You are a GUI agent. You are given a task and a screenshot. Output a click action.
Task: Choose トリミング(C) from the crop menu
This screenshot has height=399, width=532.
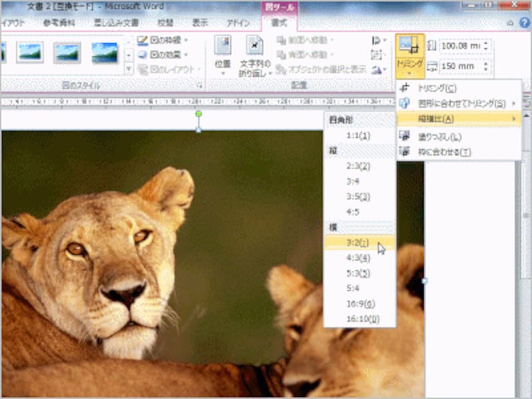pyautogui.click(x=459, y=88)
